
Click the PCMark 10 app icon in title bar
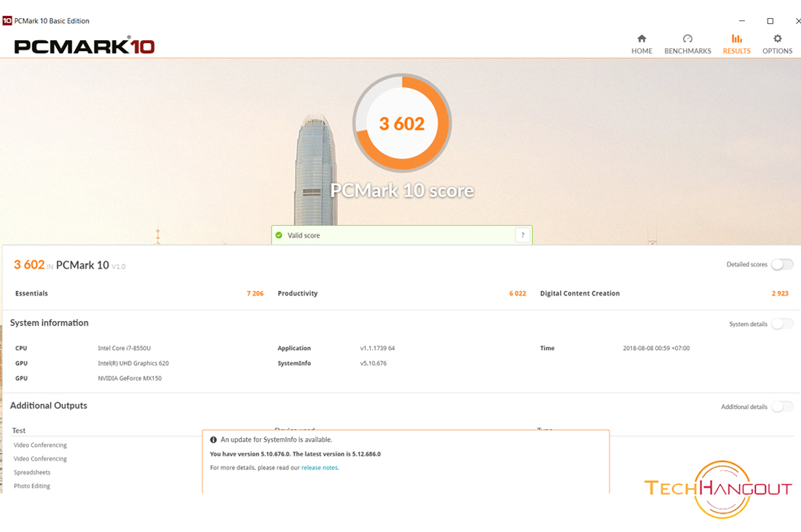coord(7,20)
